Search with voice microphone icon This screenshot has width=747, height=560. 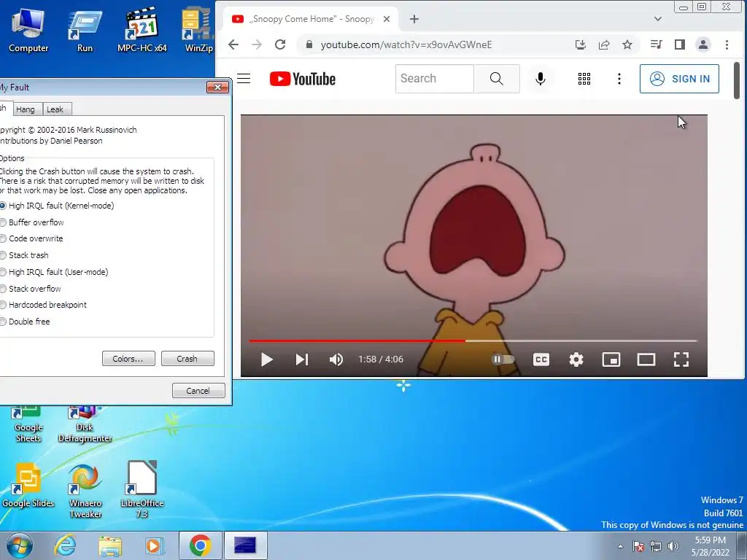click(x=541, y=79)
